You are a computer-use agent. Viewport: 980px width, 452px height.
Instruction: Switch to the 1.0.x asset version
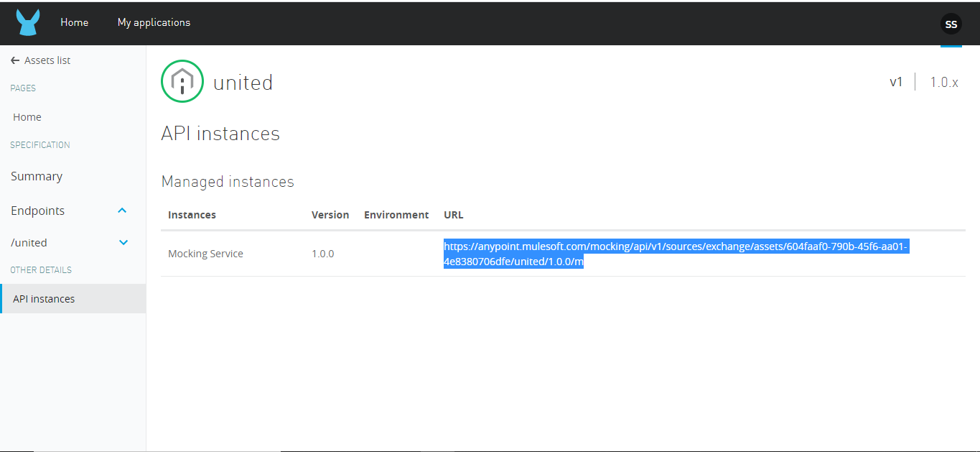point(943,82)
